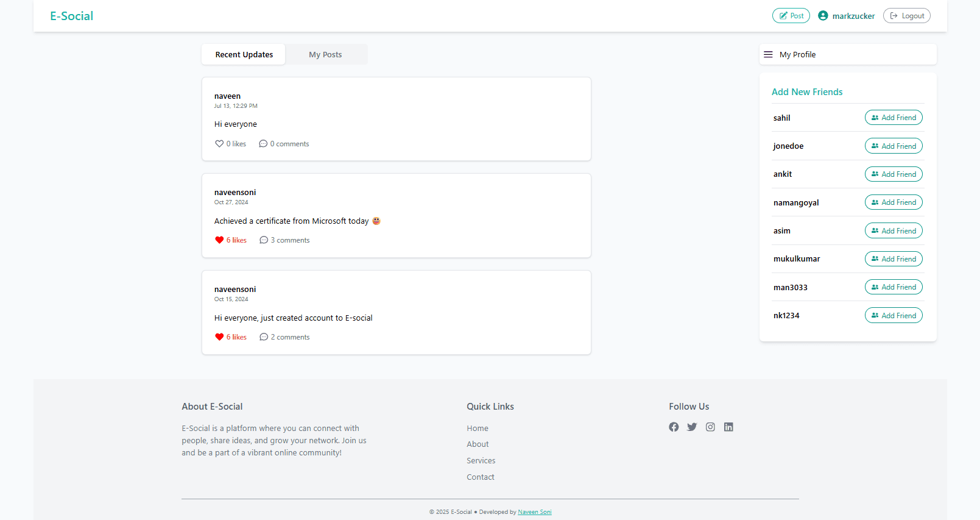Open the Contact quick link in footer

(x=481, y=477)
